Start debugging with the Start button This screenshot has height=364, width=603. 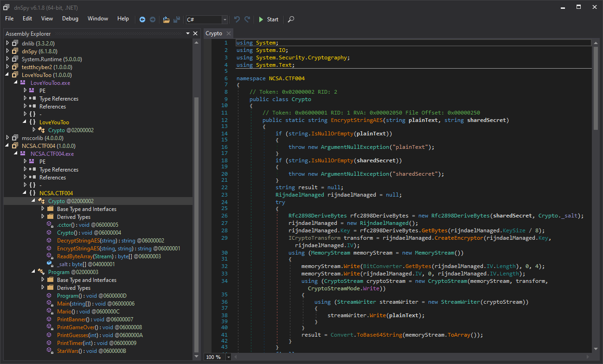point(269,19)
